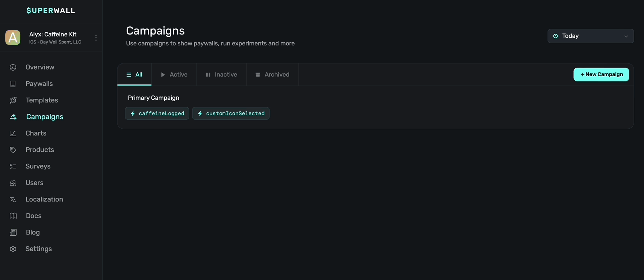Click the caffeineLogged event tag
The width and height of the screenshot is (644, 280).
click(x=157, y=113)
